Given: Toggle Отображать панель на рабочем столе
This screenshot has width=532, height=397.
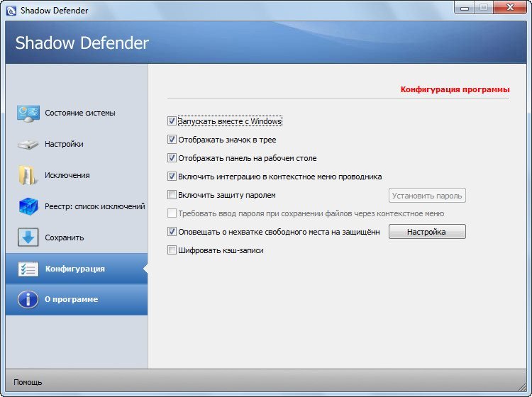Looking at the screenshot, I should 172,158.
